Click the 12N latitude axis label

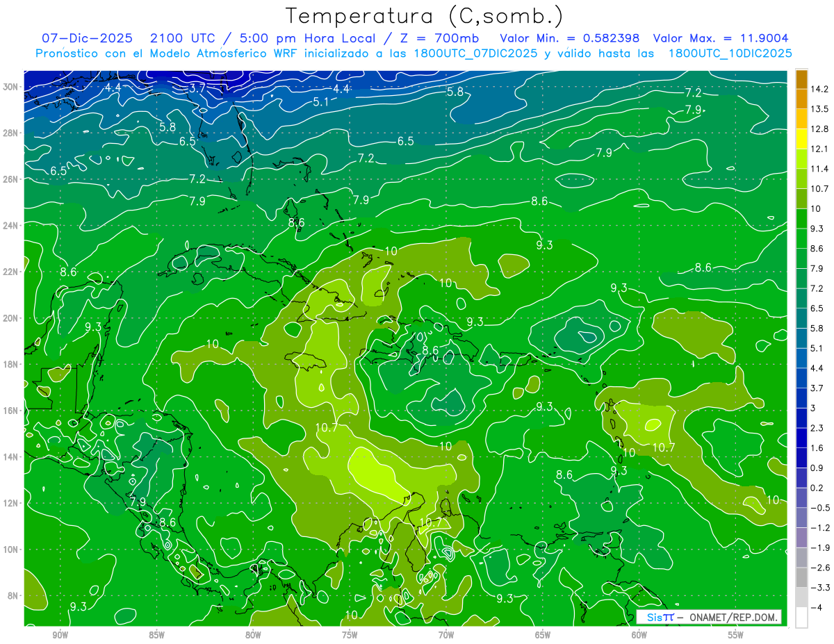click(10, 503)
